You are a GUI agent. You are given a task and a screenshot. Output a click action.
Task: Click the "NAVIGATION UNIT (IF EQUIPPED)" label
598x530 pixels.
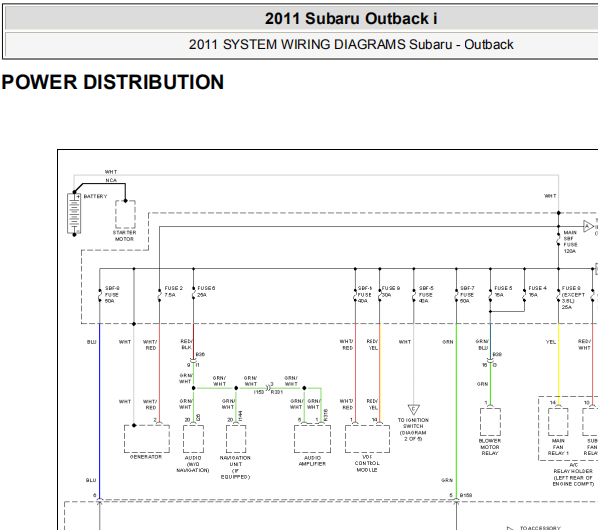click(x=235, y=467)
